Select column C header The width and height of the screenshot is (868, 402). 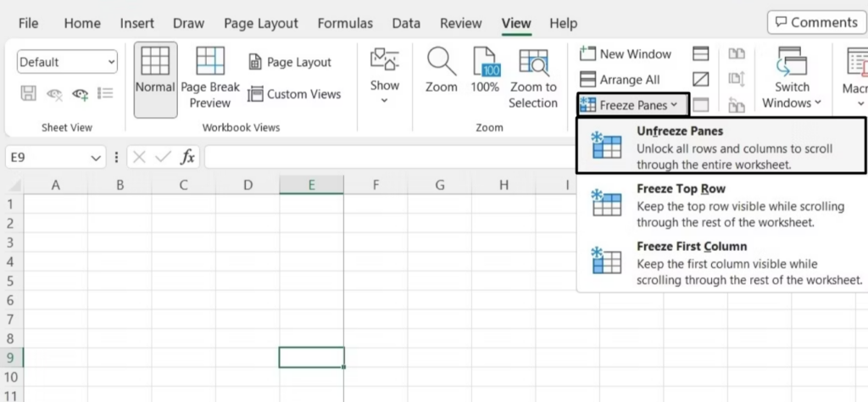(x=184, y=185)
